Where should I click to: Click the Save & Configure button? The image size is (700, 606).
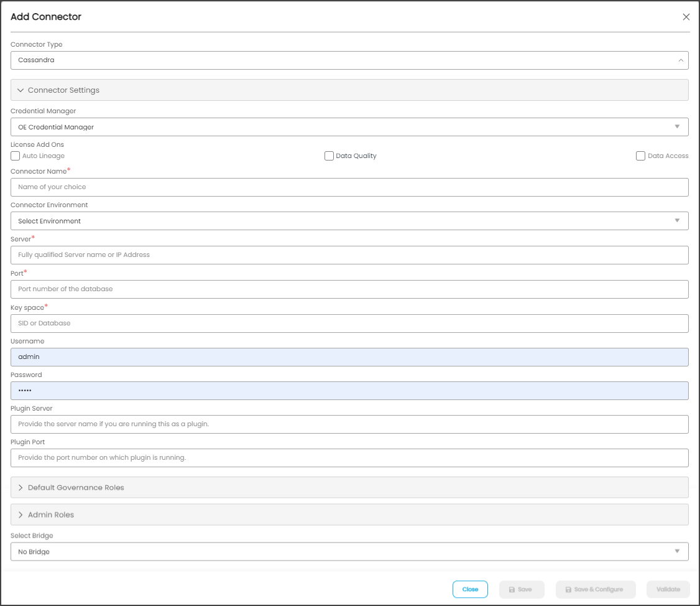595,589
